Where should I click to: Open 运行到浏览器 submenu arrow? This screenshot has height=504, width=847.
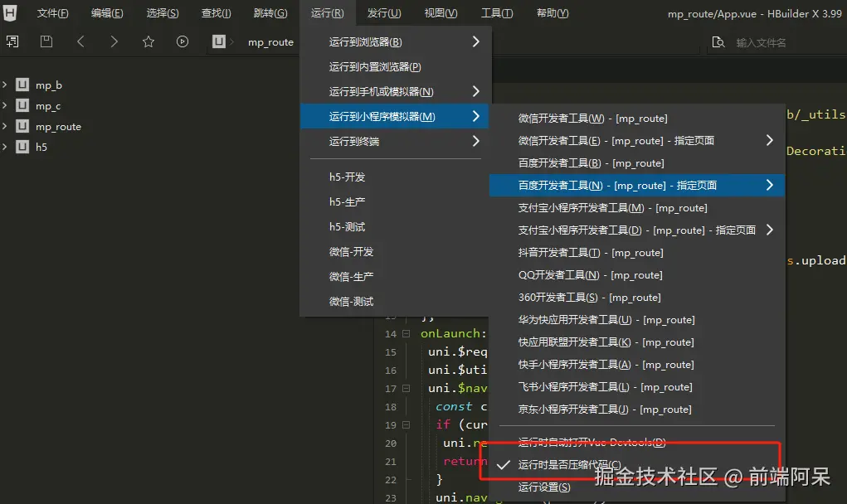pos(476,41)
